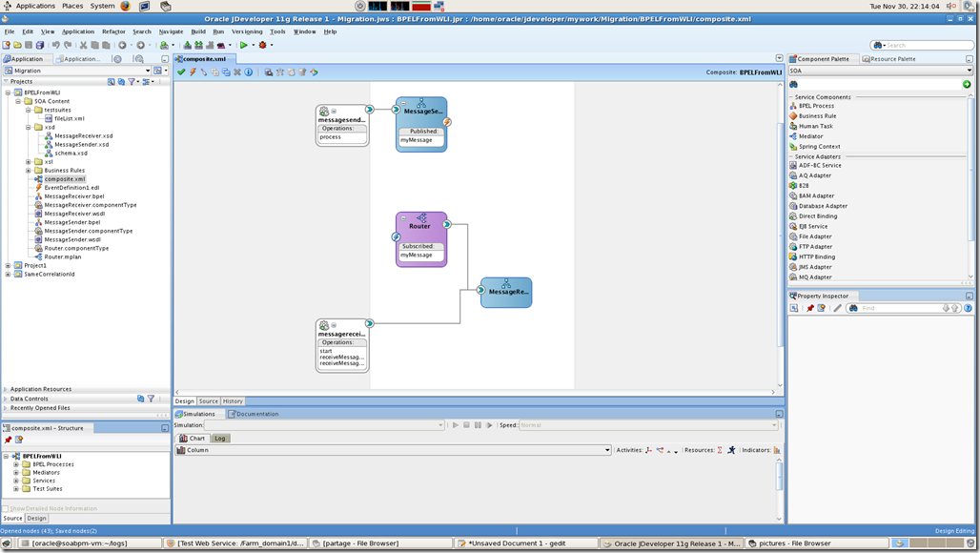The image size is (980, 553).
Task: Open the Migration application dropdown
Action: click(x=77, y=71)
